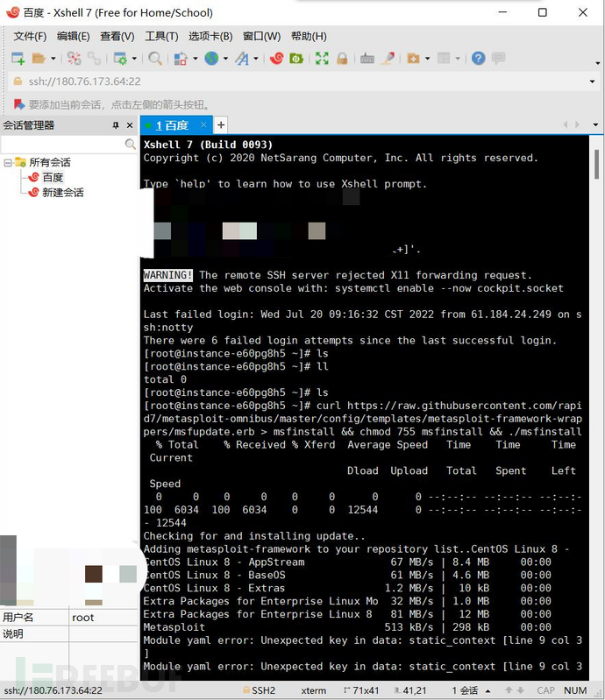Viewport: 605px width, 700px height.
Task: Click the globe encoding icon
Action: 211,58
